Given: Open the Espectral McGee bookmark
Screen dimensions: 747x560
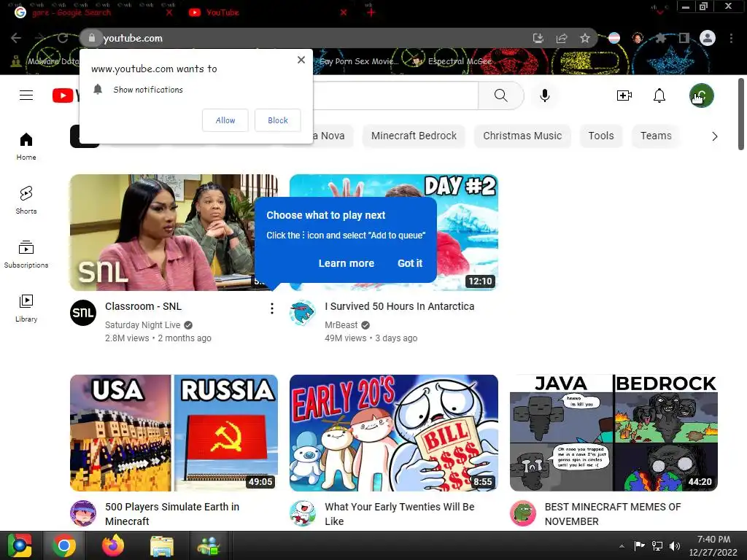Looking at the screenshot, I should pyautogui.click(x=452, y=61).
